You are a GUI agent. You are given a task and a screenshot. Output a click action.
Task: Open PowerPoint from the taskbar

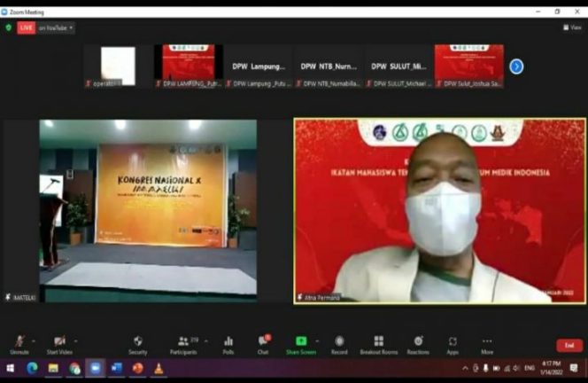(137, 368)
